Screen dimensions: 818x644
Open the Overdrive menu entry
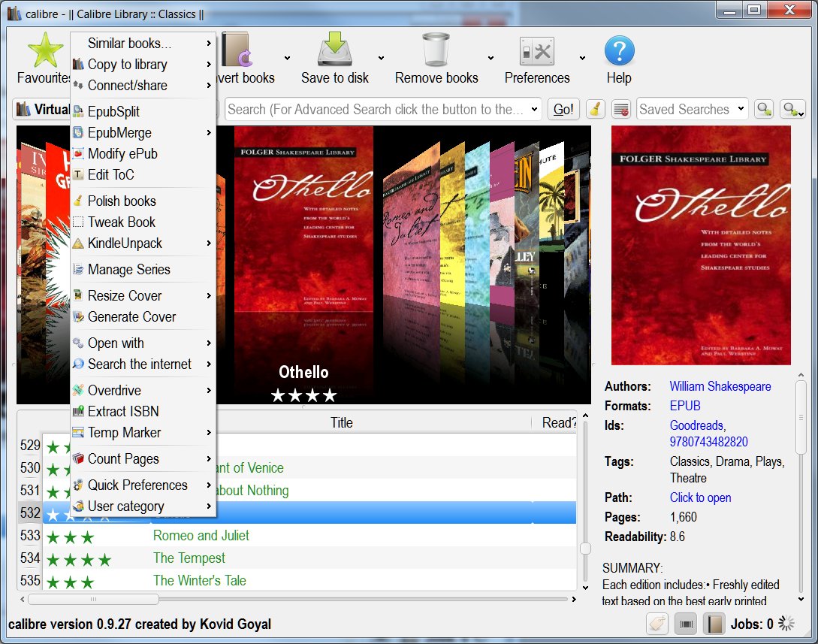[143, 390]
